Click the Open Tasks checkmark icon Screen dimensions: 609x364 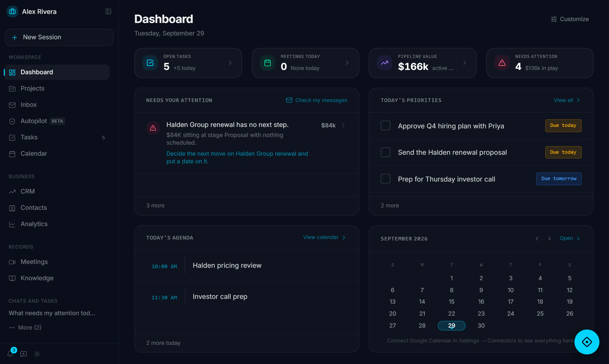[150, 63]
